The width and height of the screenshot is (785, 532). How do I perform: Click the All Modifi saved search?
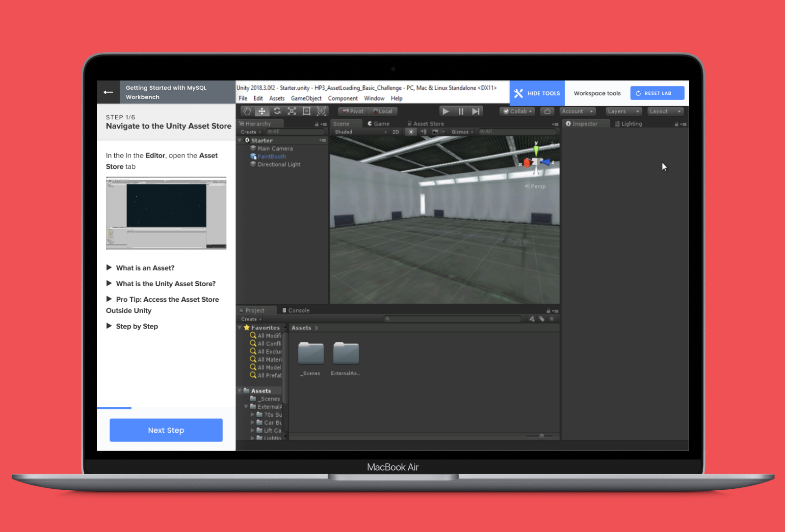265,336
